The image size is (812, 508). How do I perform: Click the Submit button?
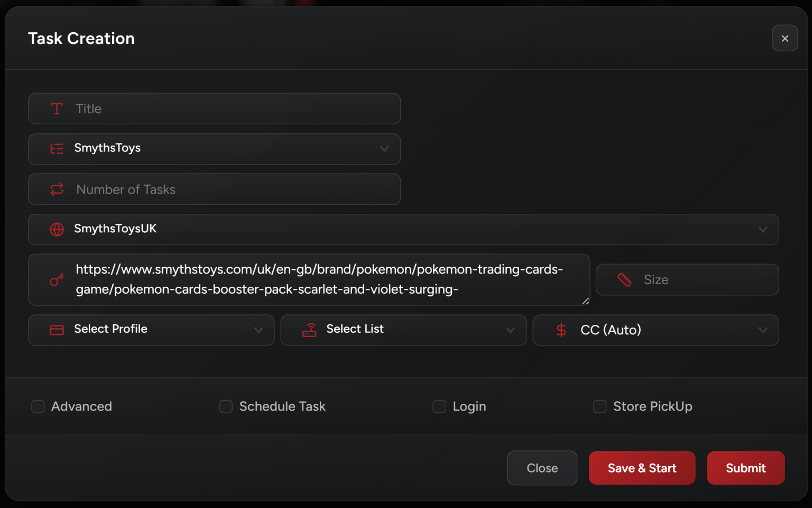tap(745, 468)
